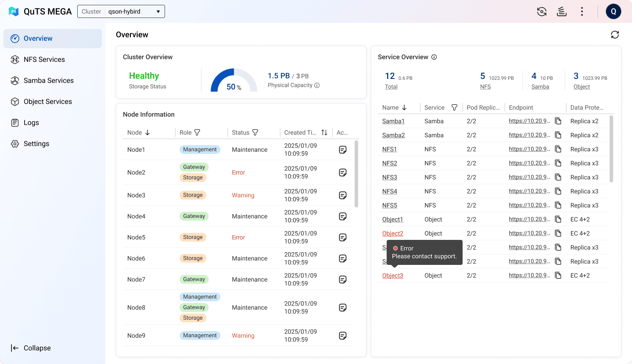Open the Object2 service link

click(x=393, y=233)
